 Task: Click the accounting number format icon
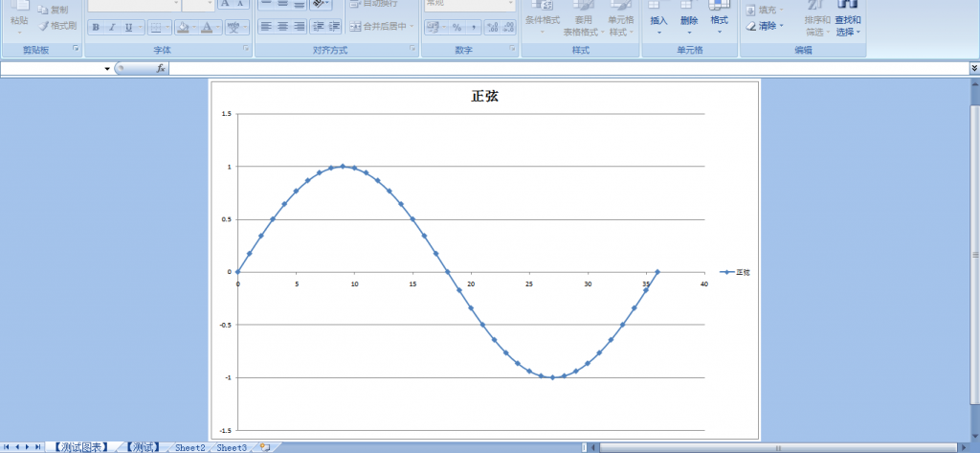coord(433,28)
